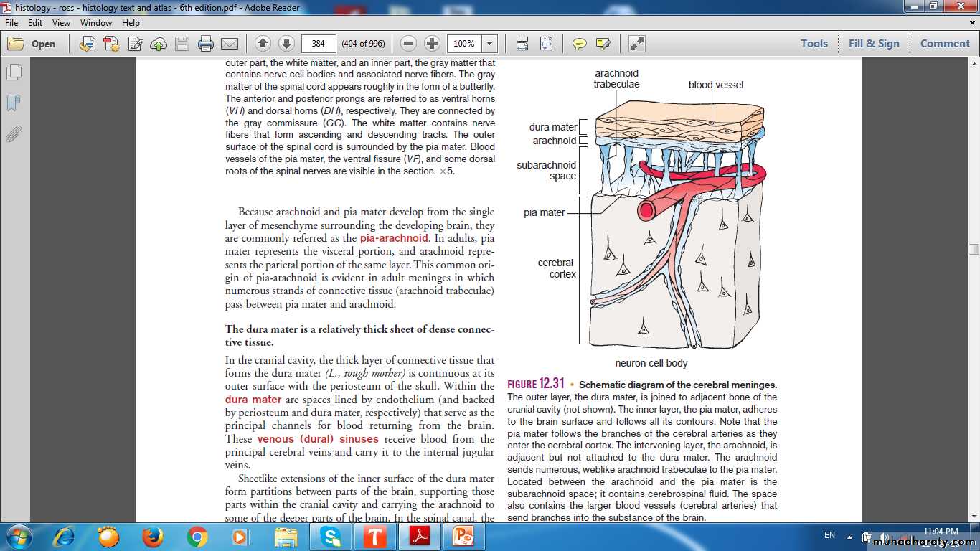Click the Print file icon
Viewport: 980px width, 551px height.
tap(206, 44)
